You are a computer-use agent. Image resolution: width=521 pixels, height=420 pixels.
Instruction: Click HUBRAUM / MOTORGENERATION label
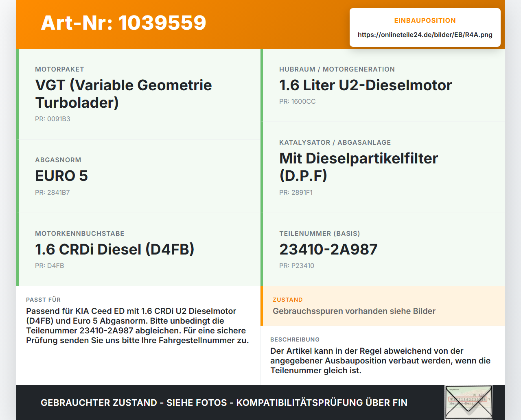(x=337, y=70)
